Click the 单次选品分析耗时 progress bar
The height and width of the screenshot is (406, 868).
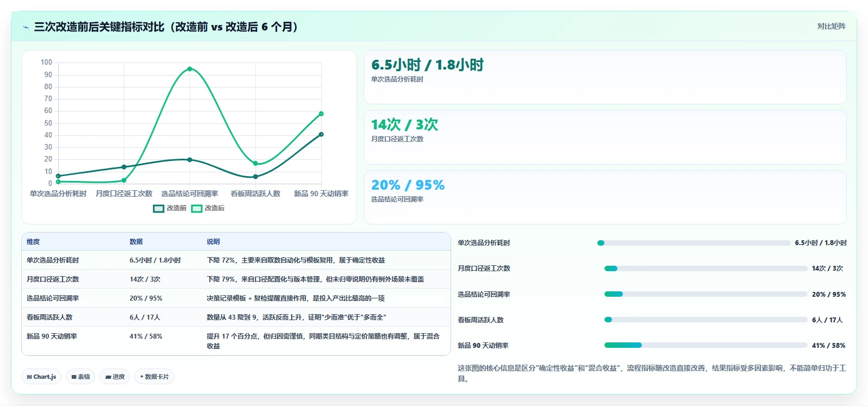(694, 243)
